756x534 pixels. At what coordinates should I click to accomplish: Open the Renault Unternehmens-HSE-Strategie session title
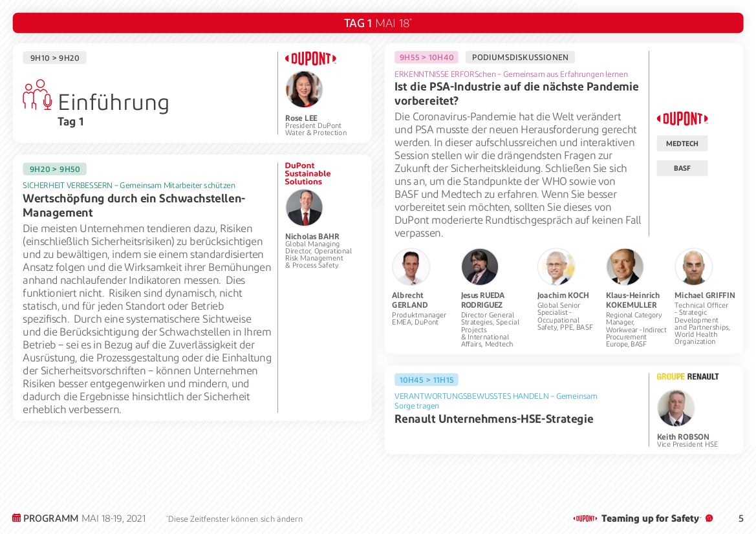(493, 419)
